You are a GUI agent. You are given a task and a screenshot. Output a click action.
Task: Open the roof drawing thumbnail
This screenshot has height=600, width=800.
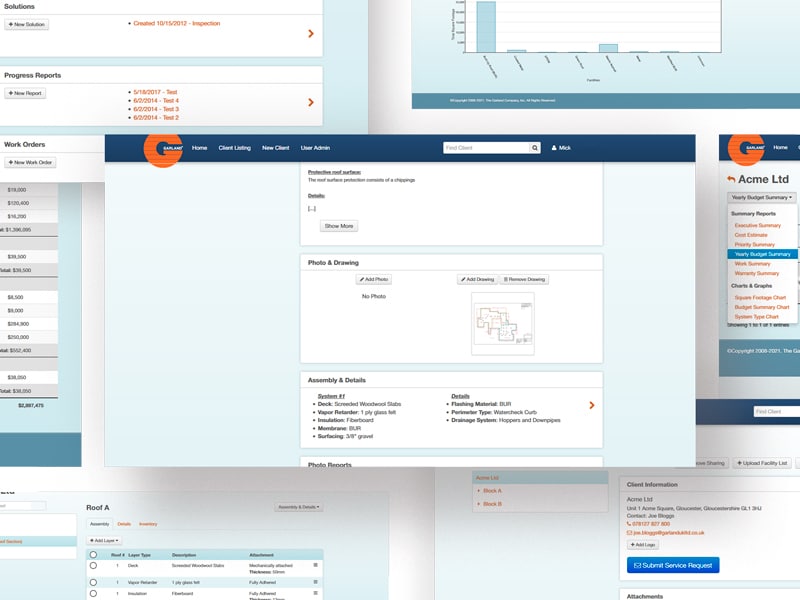point(502,325)
